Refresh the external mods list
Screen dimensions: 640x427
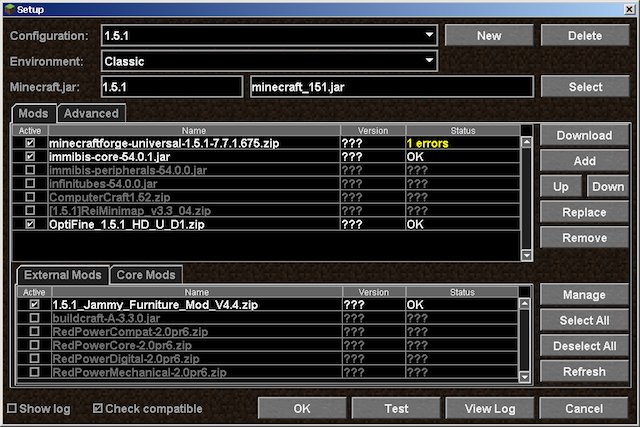point(584,372)
